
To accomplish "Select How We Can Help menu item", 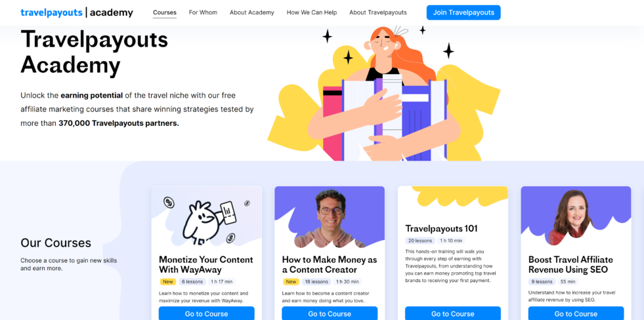I will click(312, 12).
